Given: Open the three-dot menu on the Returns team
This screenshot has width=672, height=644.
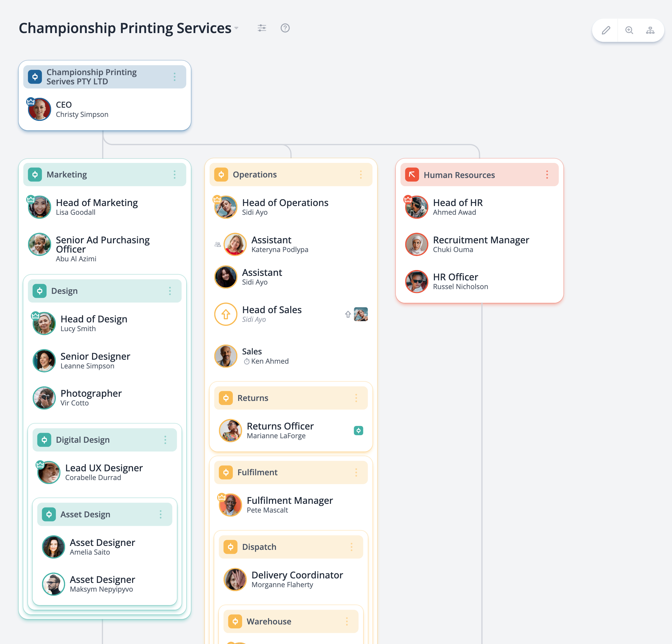Looking at the screenshot, I should click(x=356, y=398).
